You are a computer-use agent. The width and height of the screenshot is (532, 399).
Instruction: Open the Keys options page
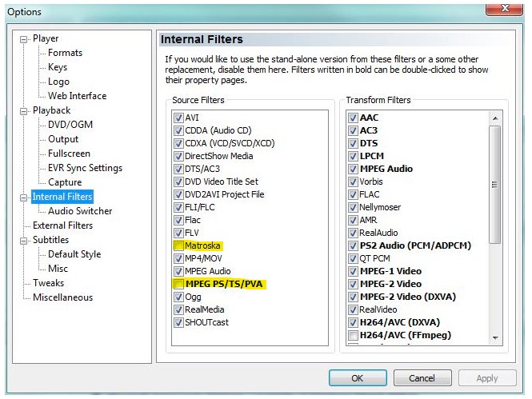click(x=58, y=67)
